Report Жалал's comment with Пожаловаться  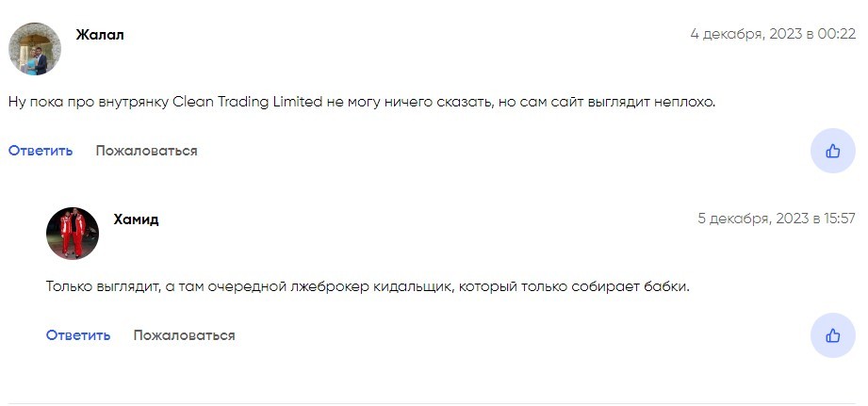click(147, 151)
